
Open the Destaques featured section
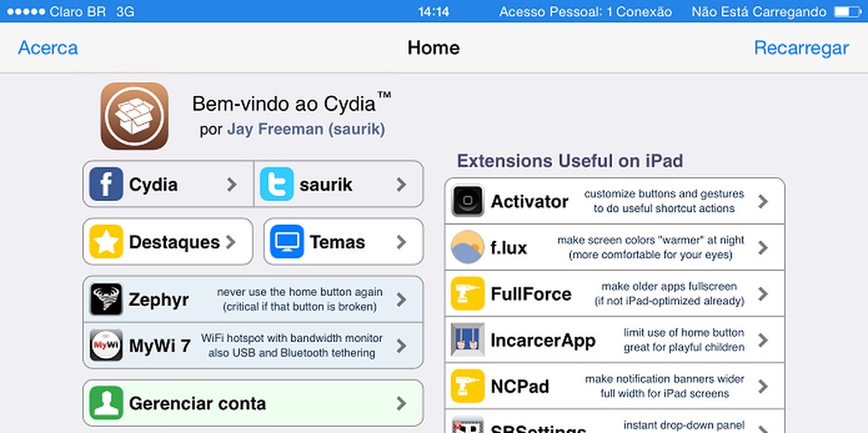(x=168, y=242)
